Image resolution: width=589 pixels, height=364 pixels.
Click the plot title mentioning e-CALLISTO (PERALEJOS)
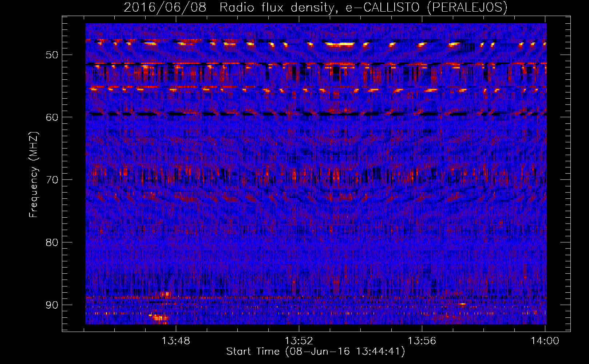[315, 7]
